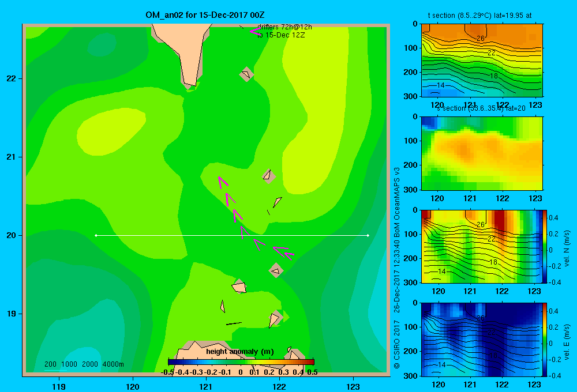Click the '-0.4' tick on vel. E colorbar
Screen dimensions: 577x392
(x=554, y=375)
